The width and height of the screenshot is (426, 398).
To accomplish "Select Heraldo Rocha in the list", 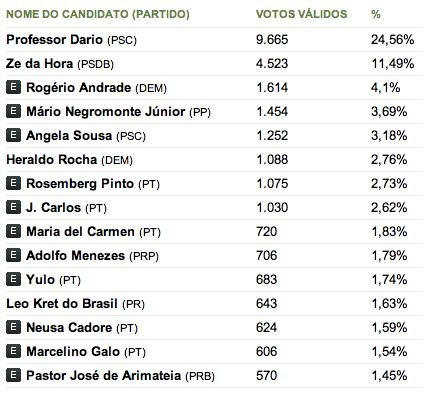I will [x=51, y=160].
